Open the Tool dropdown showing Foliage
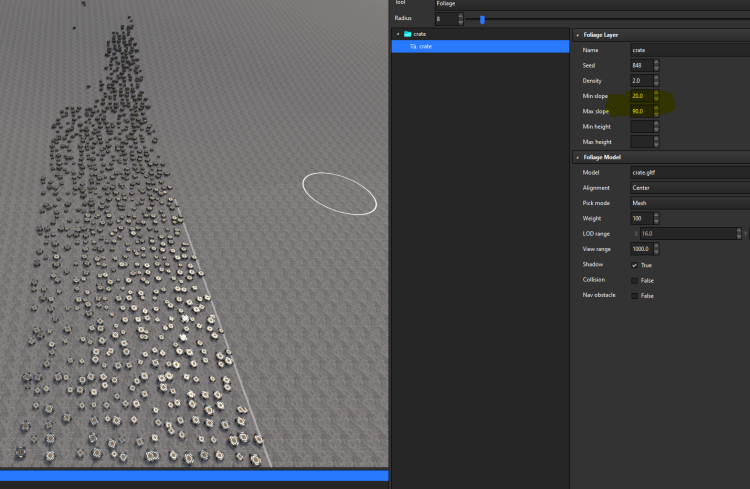Viewport: 750px width, 489px height. 590,4
